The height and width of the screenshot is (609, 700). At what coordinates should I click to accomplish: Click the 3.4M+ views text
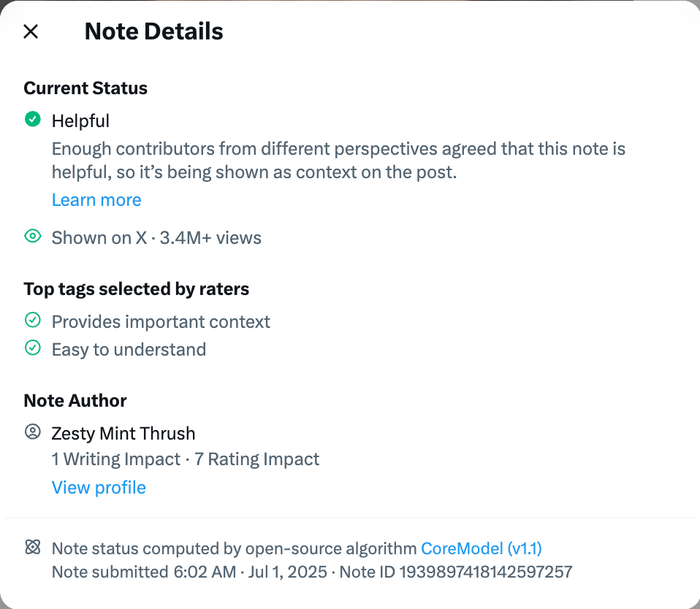point(210,238)
